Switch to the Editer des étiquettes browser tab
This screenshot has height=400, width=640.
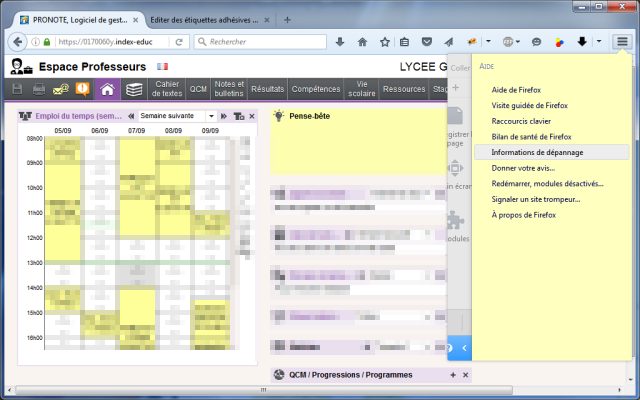202,19
